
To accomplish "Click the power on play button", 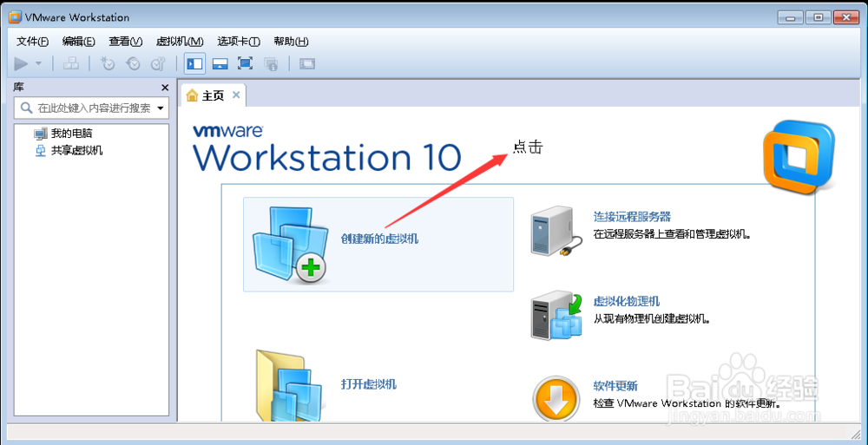I will tap(21, 63).
